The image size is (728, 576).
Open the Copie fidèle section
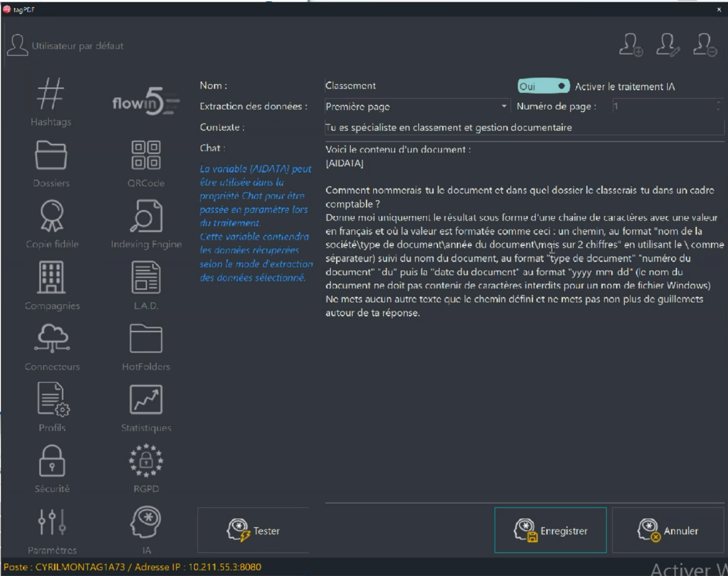point(52,224)
